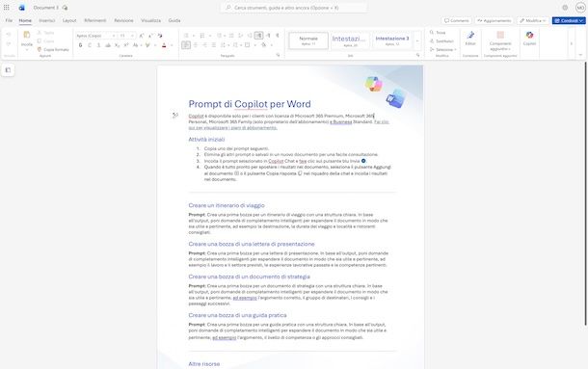Viewport: 588px width, 369px height.
Task: Click the numbered list icon
Action: pyautogui.click(x=202, y=36)
